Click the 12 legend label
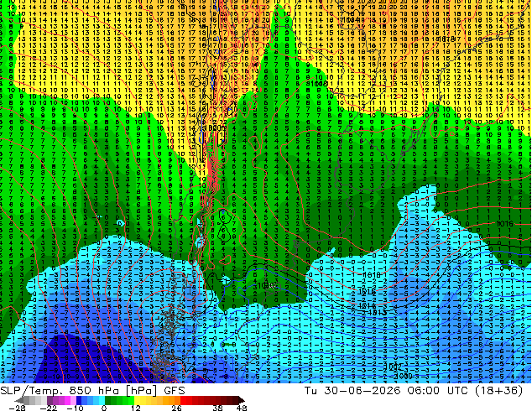This screenshot has width=532, height=411. (x=136, y=408)
